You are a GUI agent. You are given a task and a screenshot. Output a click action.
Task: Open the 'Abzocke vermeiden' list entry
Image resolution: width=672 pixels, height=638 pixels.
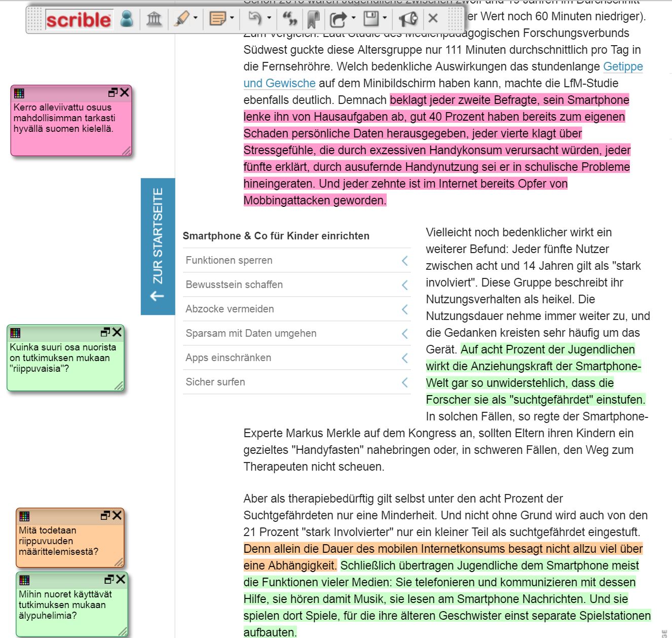pos(296,309)
